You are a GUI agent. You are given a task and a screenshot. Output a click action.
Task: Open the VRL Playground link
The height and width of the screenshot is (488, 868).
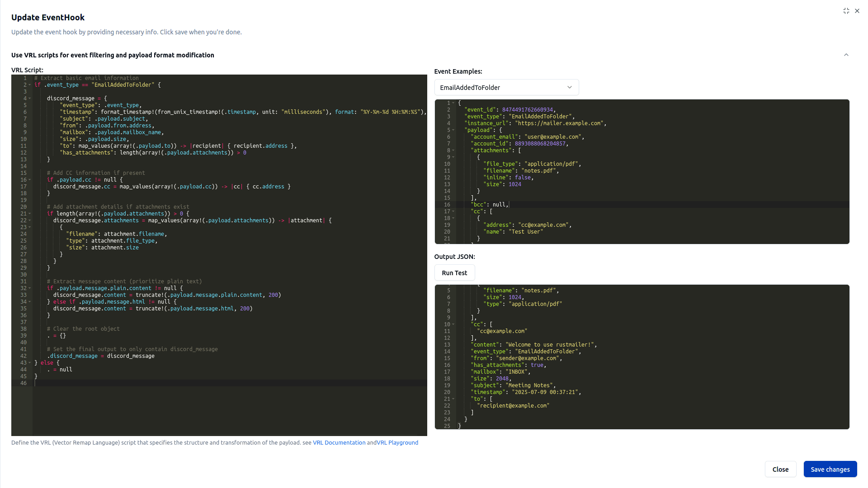[x=397, y=443]
